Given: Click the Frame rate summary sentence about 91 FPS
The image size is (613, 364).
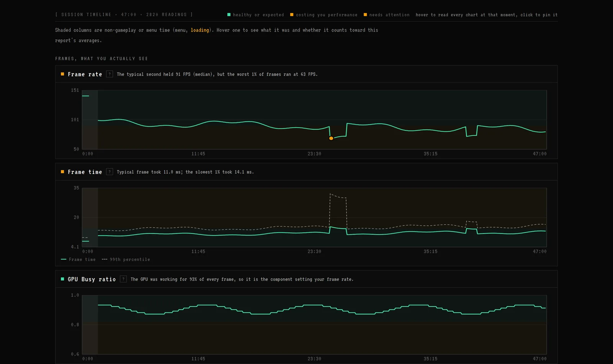Looking at the screenshot, I should [217, 74].
